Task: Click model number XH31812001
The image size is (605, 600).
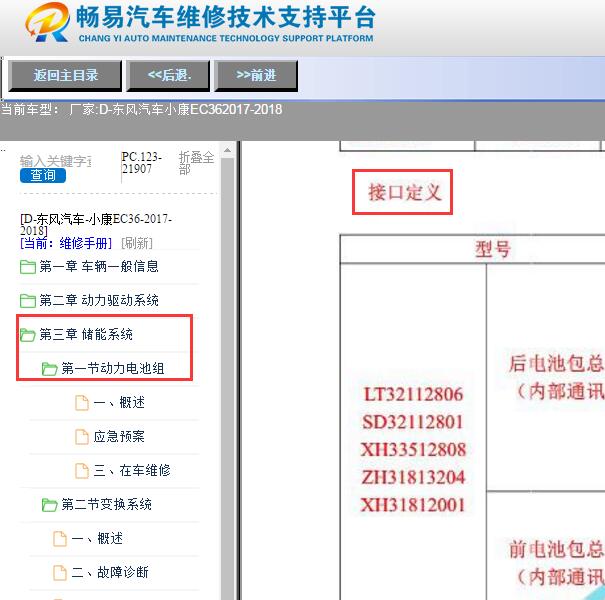Action: (413, 505)
